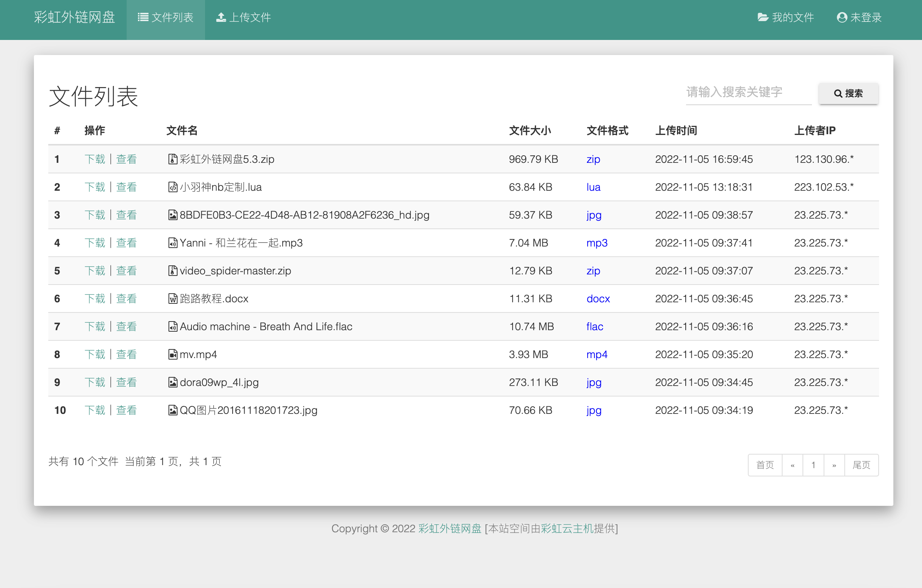Click the lua format link
Image resolution: width=922 pixels, height=588 pixels.
[x=593, y=187]
